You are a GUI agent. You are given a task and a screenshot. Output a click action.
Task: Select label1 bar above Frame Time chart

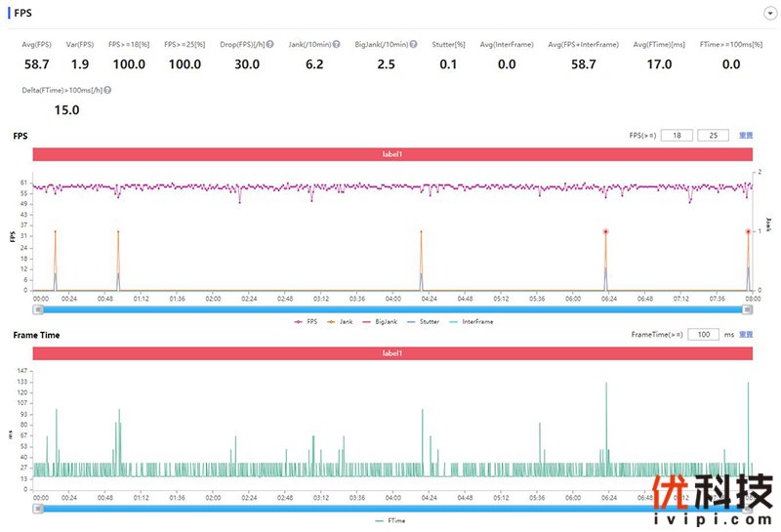[392, 353]
